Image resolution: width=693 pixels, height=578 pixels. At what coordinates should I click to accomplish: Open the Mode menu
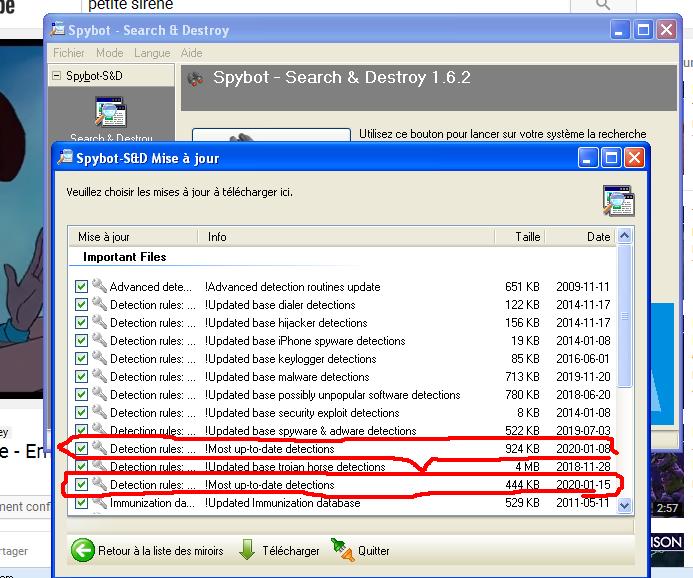coord(110,53)
